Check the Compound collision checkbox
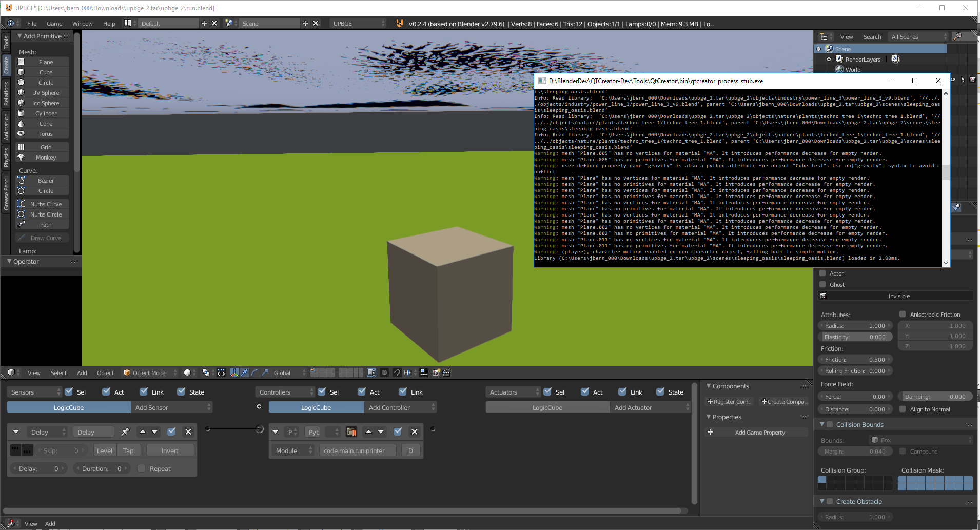 coord(903,452)
